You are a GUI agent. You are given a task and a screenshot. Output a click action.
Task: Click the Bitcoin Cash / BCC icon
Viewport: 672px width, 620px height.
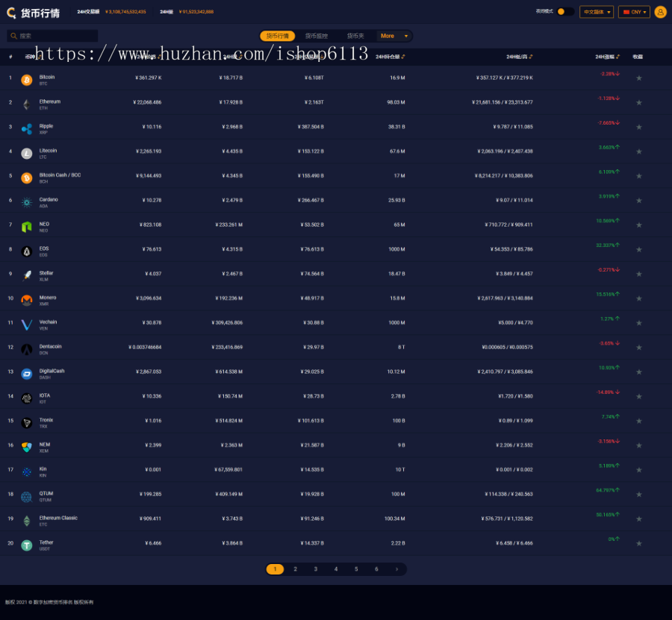27,178
